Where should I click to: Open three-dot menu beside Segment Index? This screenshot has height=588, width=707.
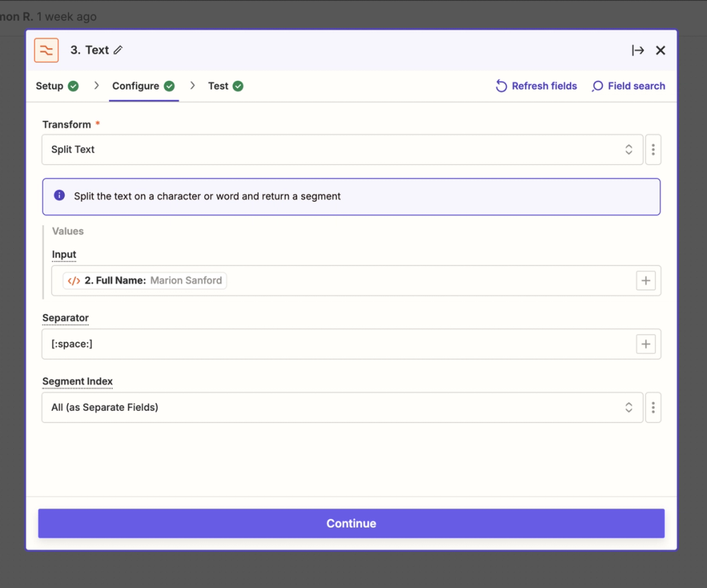(653, 408)
